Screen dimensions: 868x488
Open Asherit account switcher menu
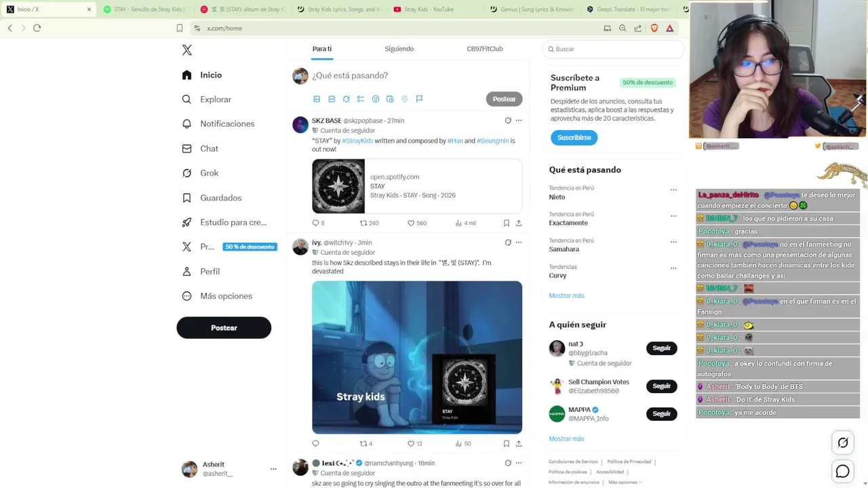pyautogui.click(x=229, y=469)
